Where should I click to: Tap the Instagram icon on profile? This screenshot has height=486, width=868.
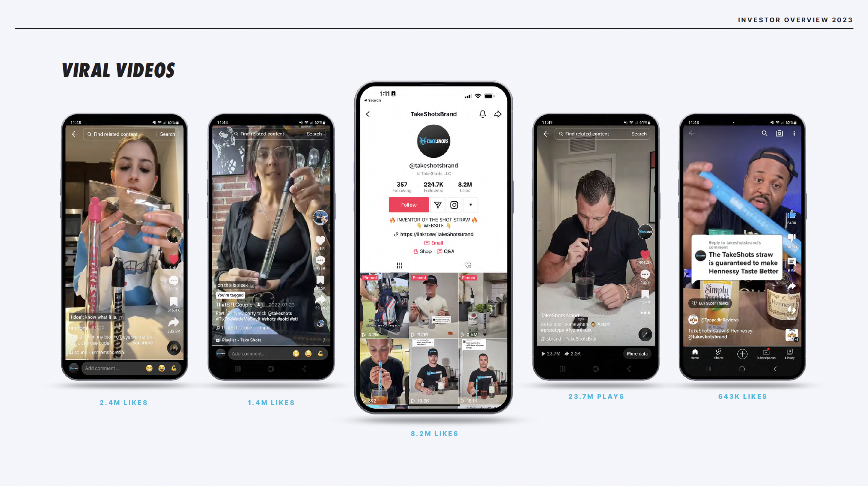point(454,204)
